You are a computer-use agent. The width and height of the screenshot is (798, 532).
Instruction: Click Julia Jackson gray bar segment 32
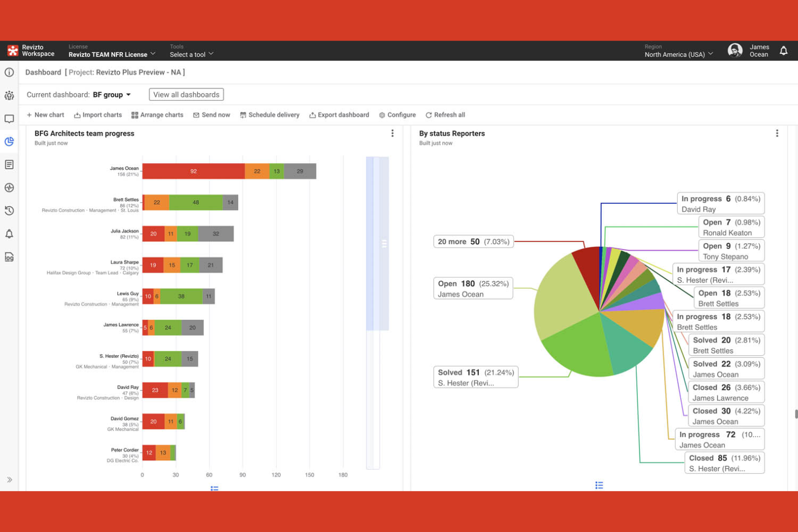pyautogui.click(x=216, y=234)
